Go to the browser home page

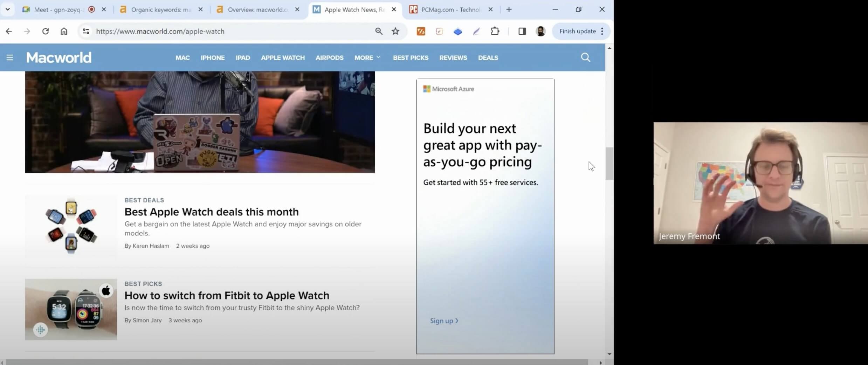64,31
